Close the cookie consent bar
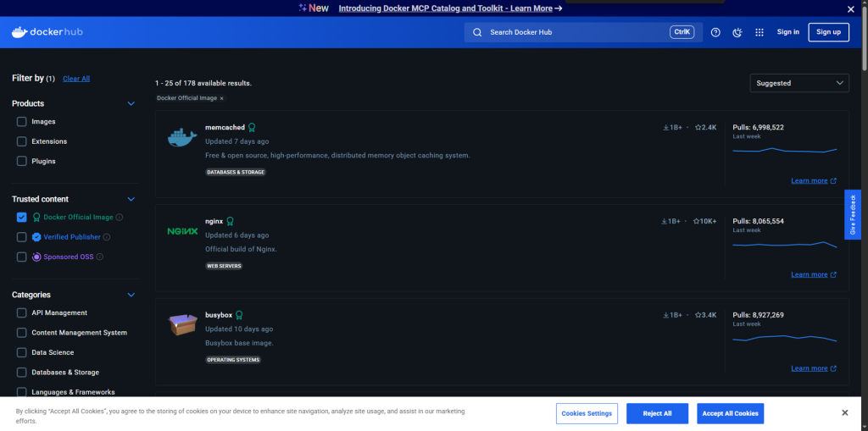 tap(845, 412)
